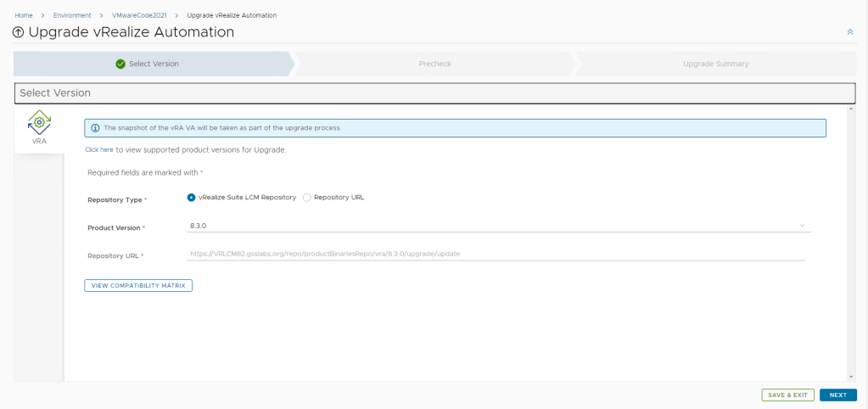
Task: Open the Product Version dropdown
Action: tap(496, 226)
